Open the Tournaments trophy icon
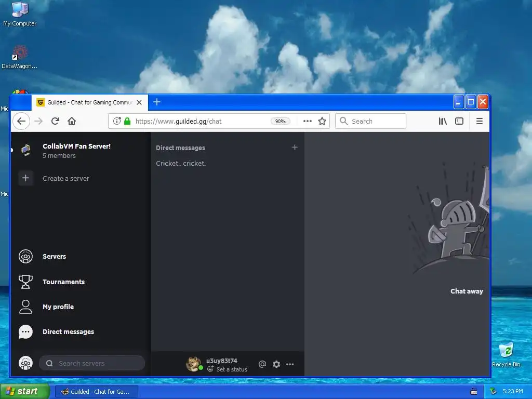Screen dimensions: 532x399 [x=25, y=282]
